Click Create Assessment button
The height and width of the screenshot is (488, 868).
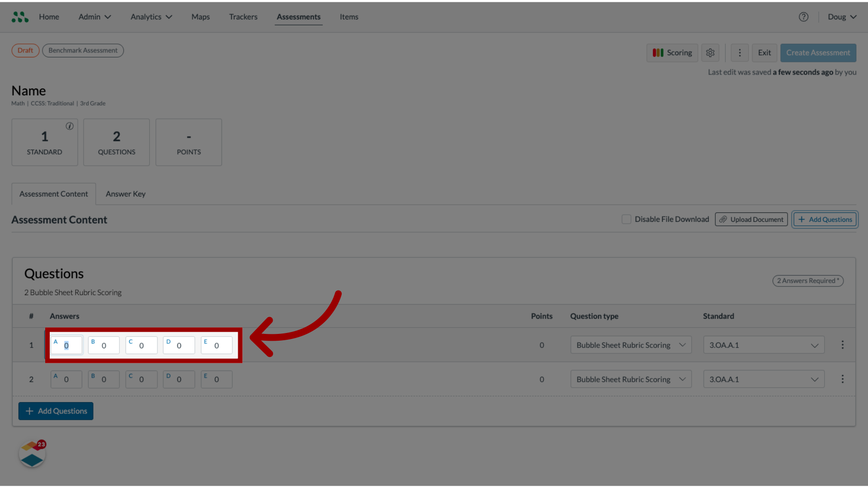tap(818, 53)
